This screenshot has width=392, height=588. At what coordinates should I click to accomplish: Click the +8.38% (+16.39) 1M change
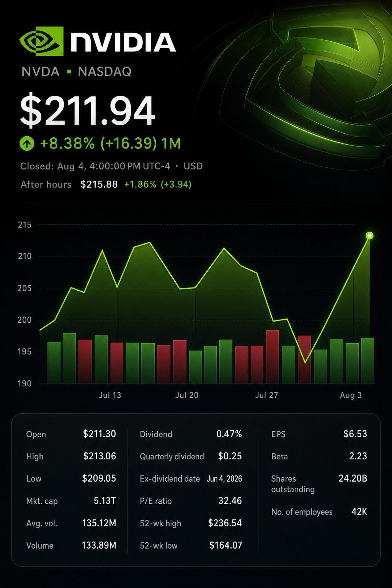110,144
